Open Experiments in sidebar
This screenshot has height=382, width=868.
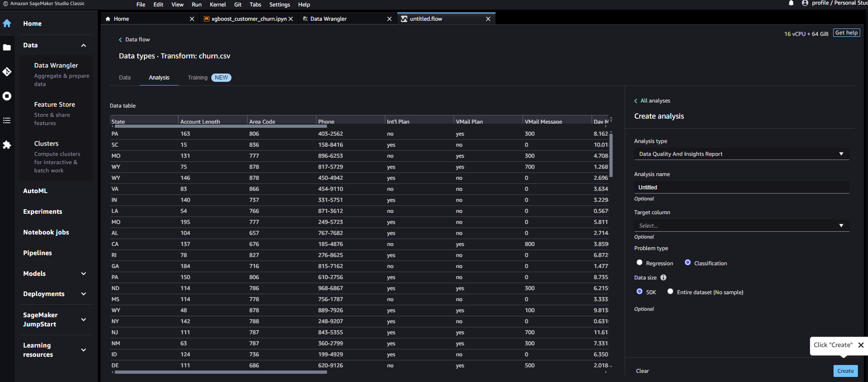tap(43, 211)
